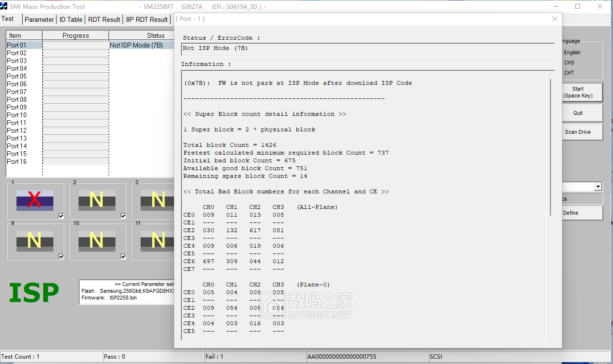Image resolution: width=613 pixels, height=364 pixels.
Task: Click the Quit button
Action: 582,112
